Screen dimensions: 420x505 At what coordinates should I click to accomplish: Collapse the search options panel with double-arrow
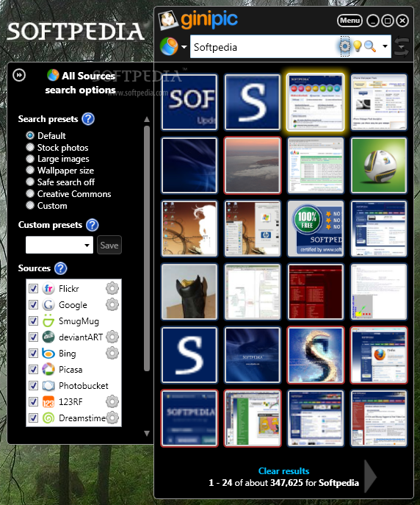tap(19, 76)
